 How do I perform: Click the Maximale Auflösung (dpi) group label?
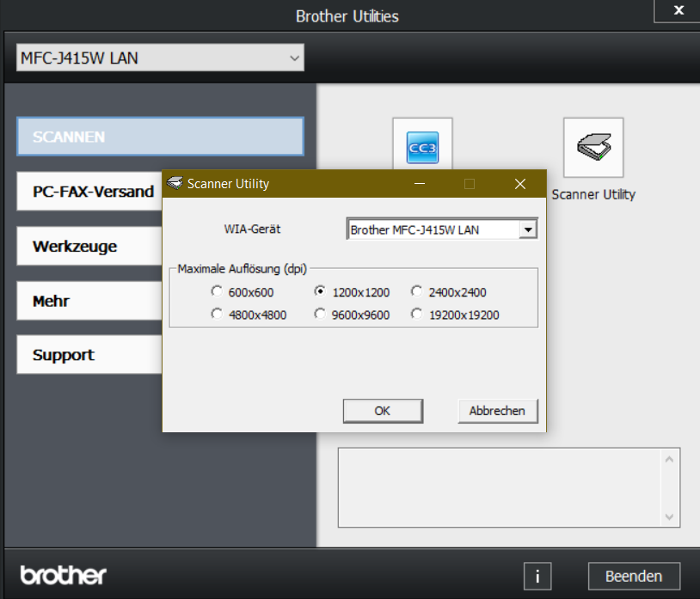click(242, 269)
